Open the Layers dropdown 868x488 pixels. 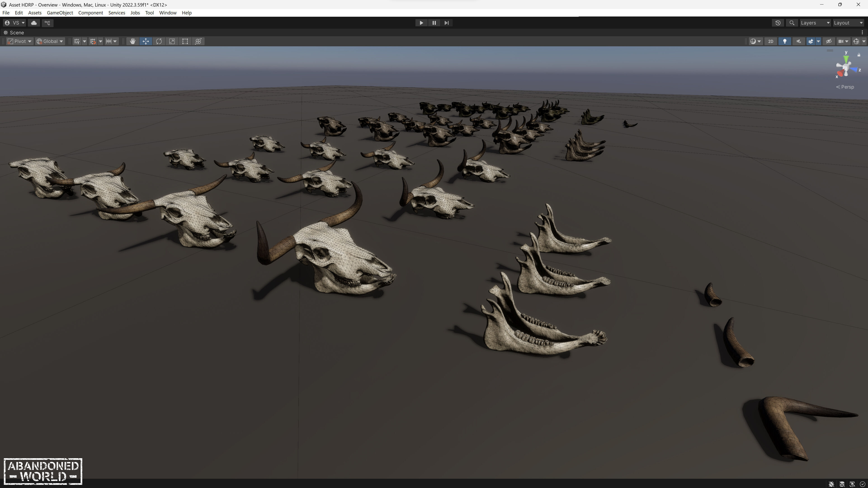point(815,23)
